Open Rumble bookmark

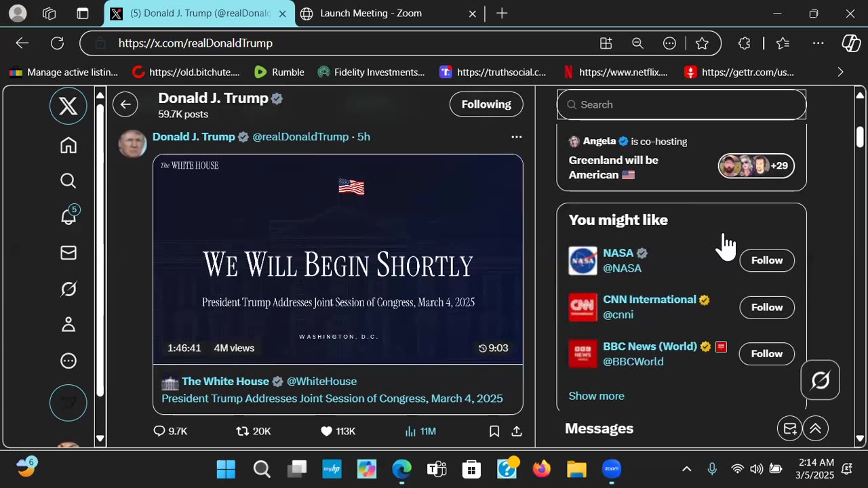coord(279,72)
